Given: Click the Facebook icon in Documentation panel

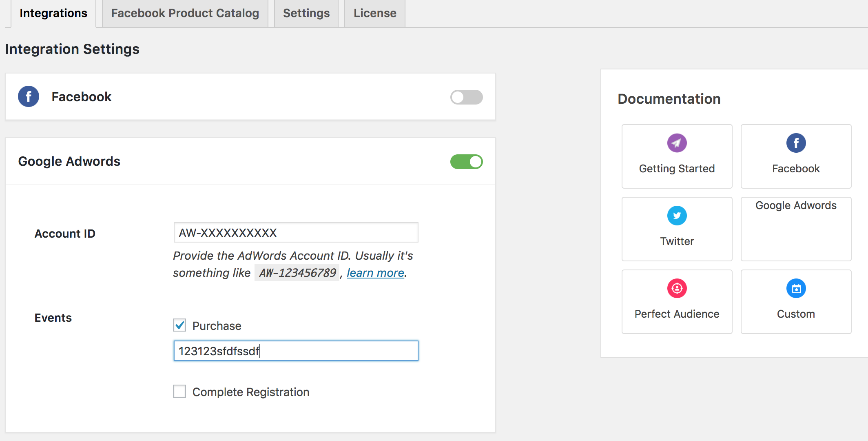Looking at the screenshot, I should [x=796, y=143].
